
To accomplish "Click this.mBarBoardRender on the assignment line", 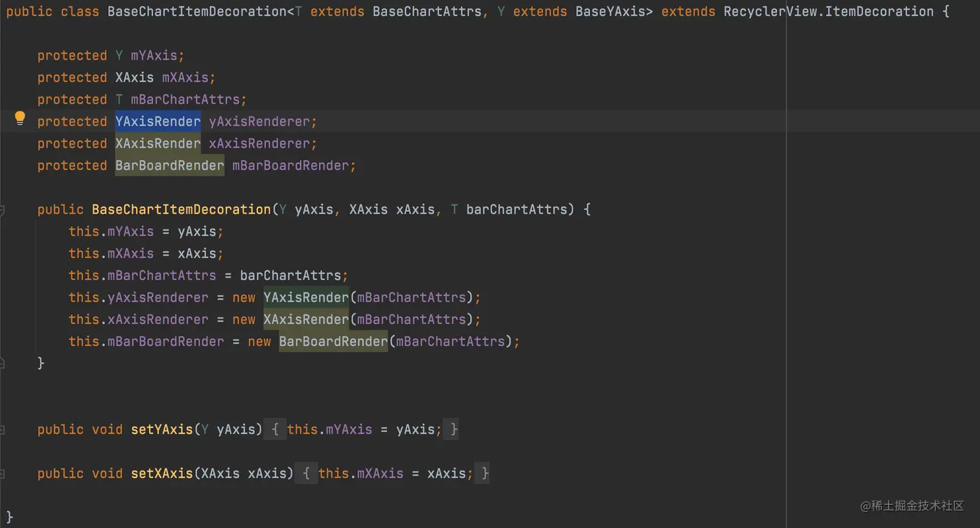I will tap(146, 341).
